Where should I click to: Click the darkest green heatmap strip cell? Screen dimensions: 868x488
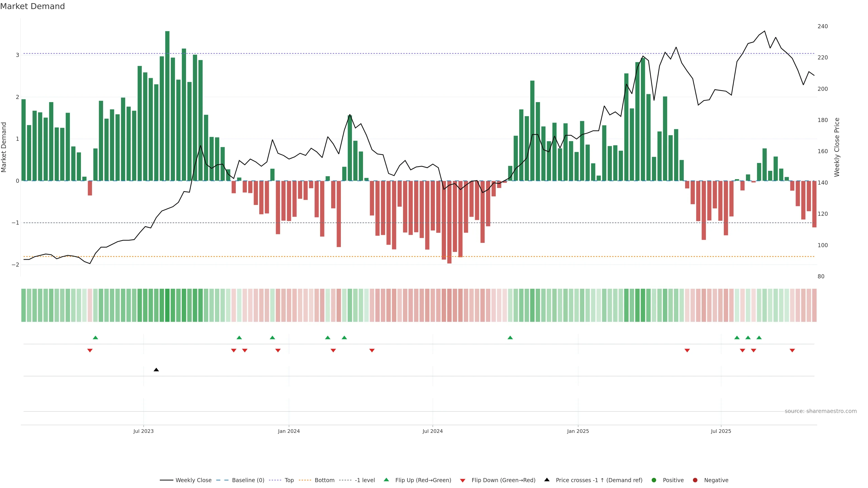(167, 305)
